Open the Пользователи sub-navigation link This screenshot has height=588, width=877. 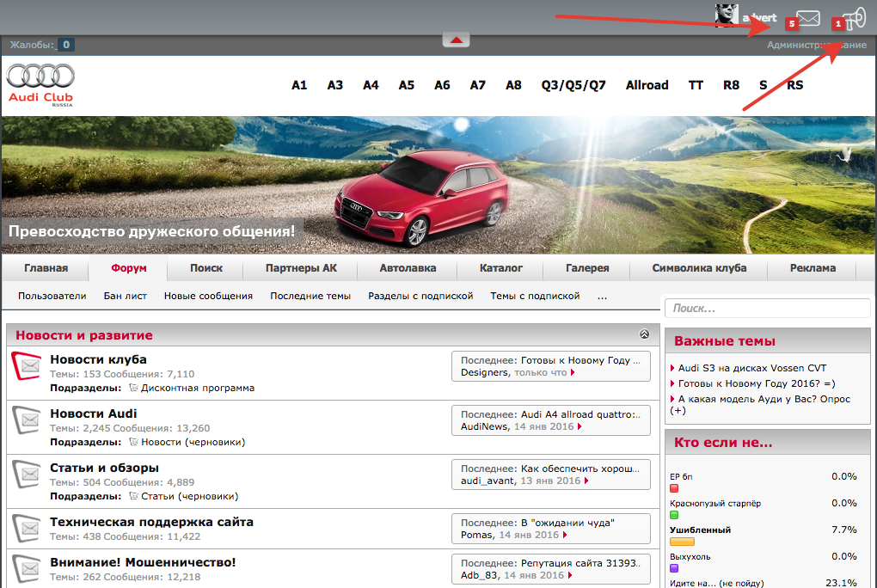(x=52, y=296)
